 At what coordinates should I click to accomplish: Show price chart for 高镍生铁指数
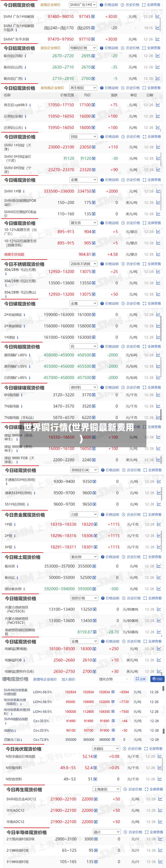point(158,254)
